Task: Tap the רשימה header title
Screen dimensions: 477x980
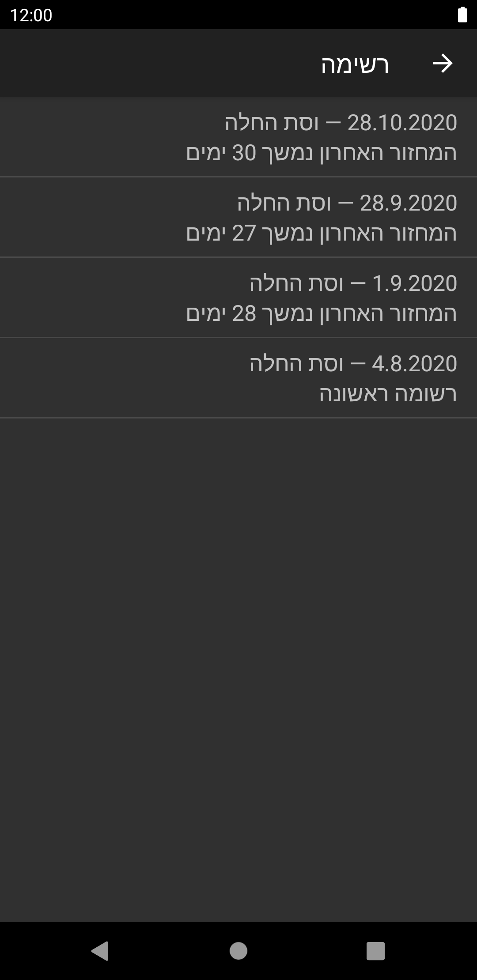Action: pos(355,64)
